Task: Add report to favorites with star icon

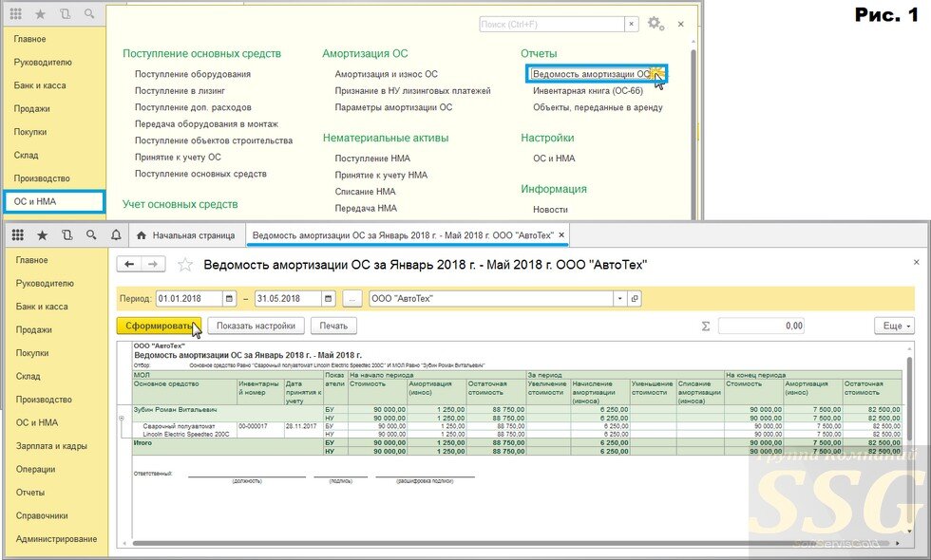Action: pyautogui.click(x=185, y=265)
